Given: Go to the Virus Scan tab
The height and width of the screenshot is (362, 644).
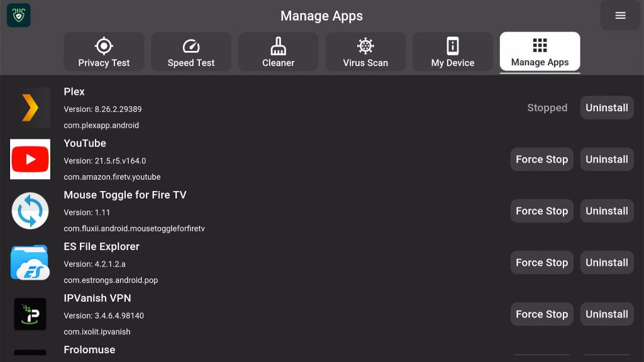Looking at the screenshot, I should tap(365, 52).
